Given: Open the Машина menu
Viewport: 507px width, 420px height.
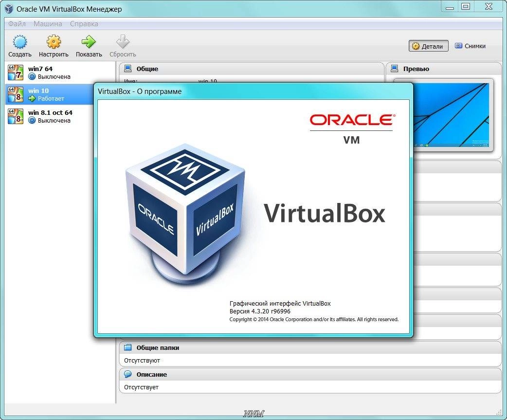Looking at the screenshot, I should tap(48, 23).
